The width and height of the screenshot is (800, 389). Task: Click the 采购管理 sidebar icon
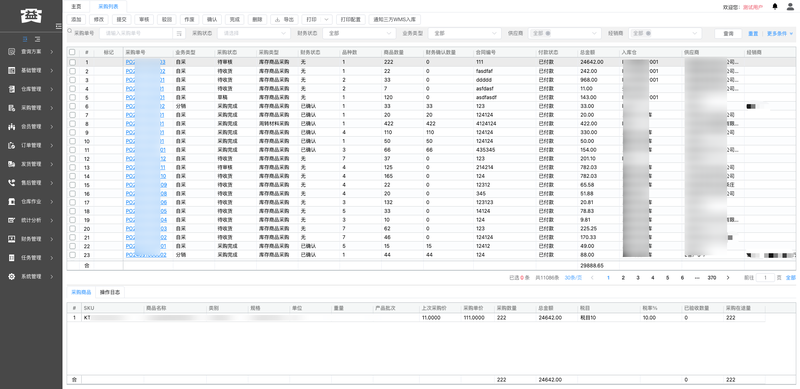click(x=12, y=108)
